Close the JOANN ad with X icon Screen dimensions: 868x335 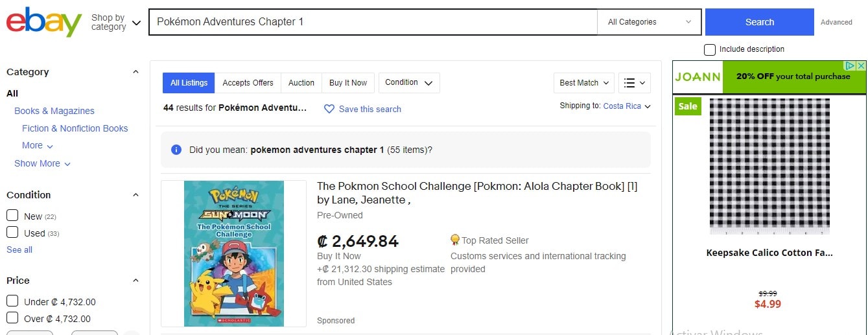861,66
